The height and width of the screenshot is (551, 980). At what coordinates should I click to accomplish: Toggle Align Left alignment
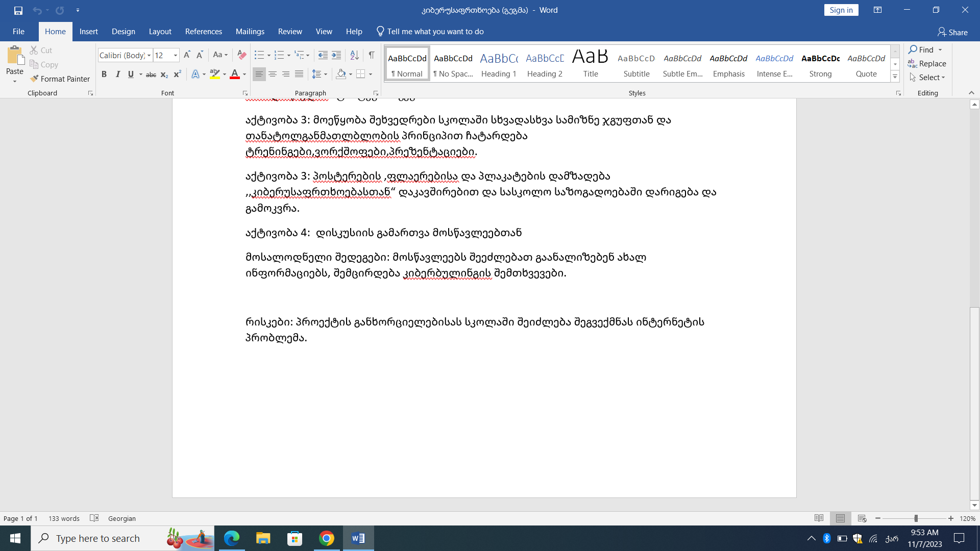tap(259, 74)
